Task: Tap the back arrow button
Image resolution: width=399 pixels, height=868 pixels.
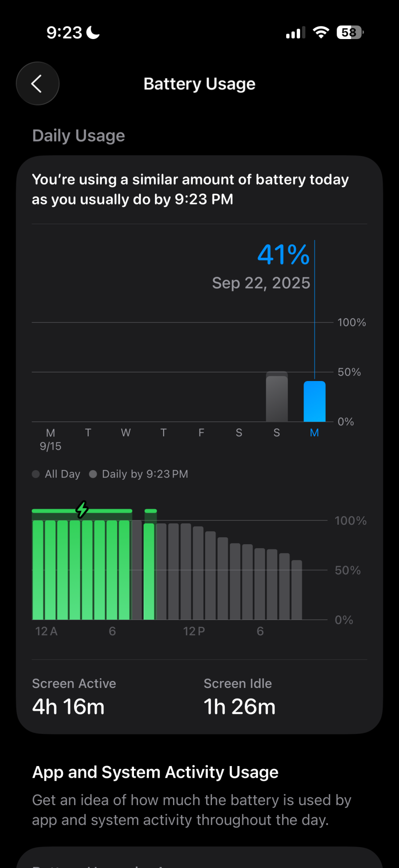Action: click(x=37, y=84)
